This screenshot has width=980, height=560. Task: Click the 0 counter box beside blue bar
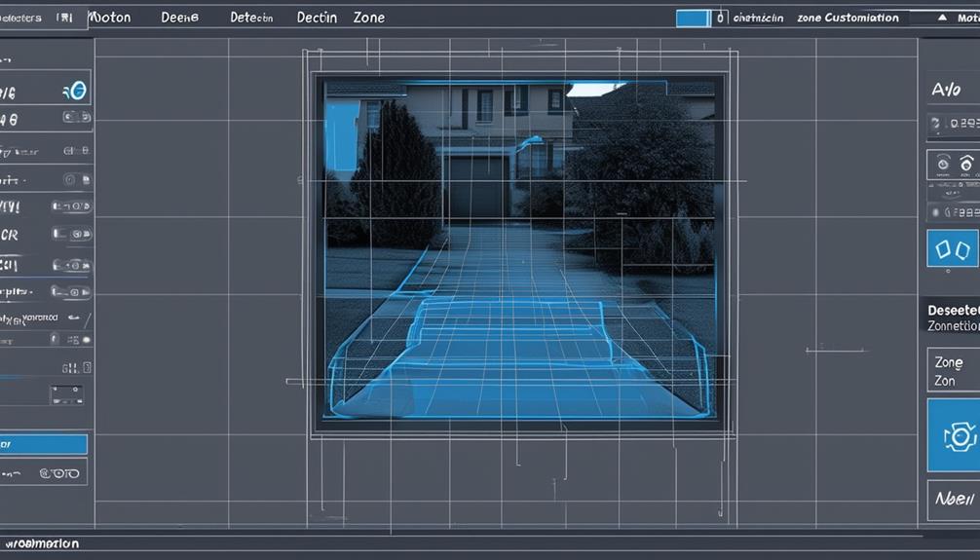[720, 19]
